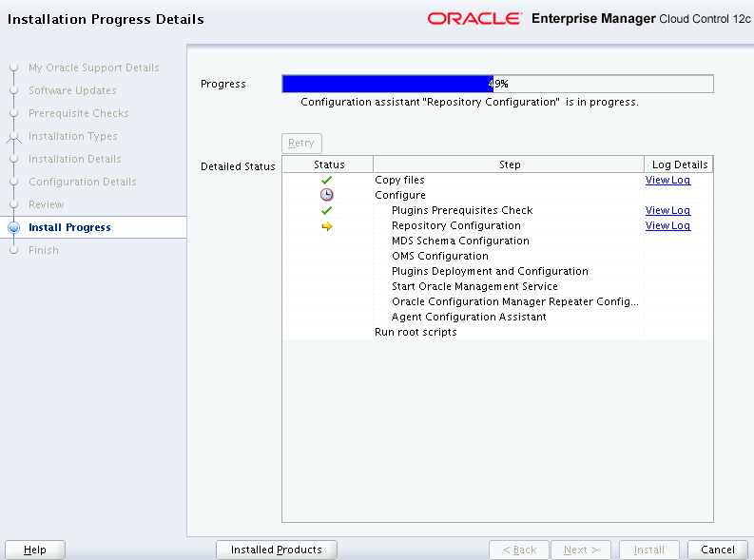The width and height of the screenshot is (754, 560).
Task: Open View Log for Plugins Prerequisites Check
Action: [667, 210]
